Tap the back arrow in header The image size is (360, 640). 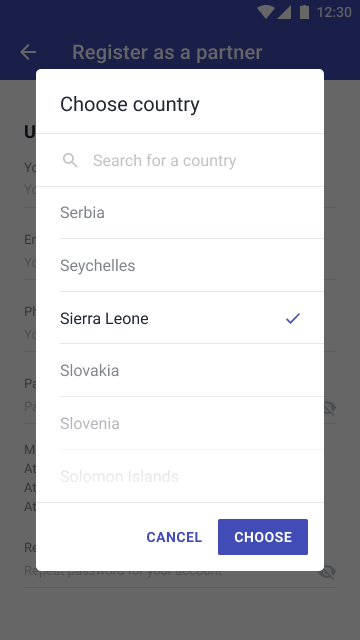[x=28, y=52]
